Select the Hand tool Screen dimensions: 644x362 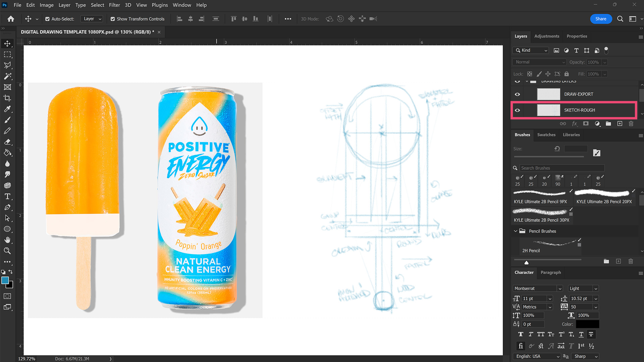click(x=7, y=240)
